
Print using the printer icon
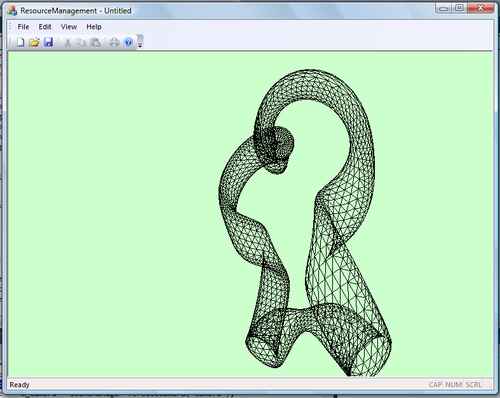coord(114,42)
